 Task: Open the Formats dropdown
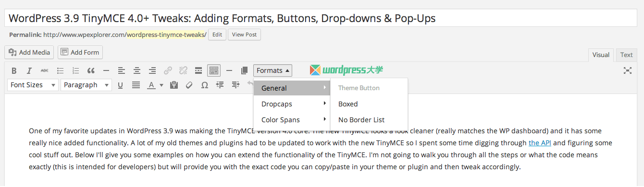[x=273, y=70]
